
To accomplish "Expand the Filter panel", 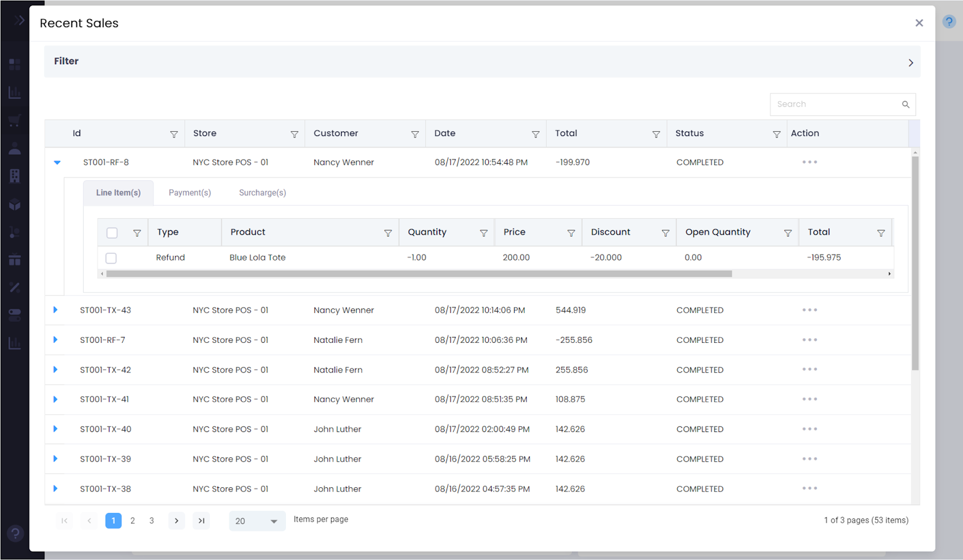I will (x=910, y=63).
